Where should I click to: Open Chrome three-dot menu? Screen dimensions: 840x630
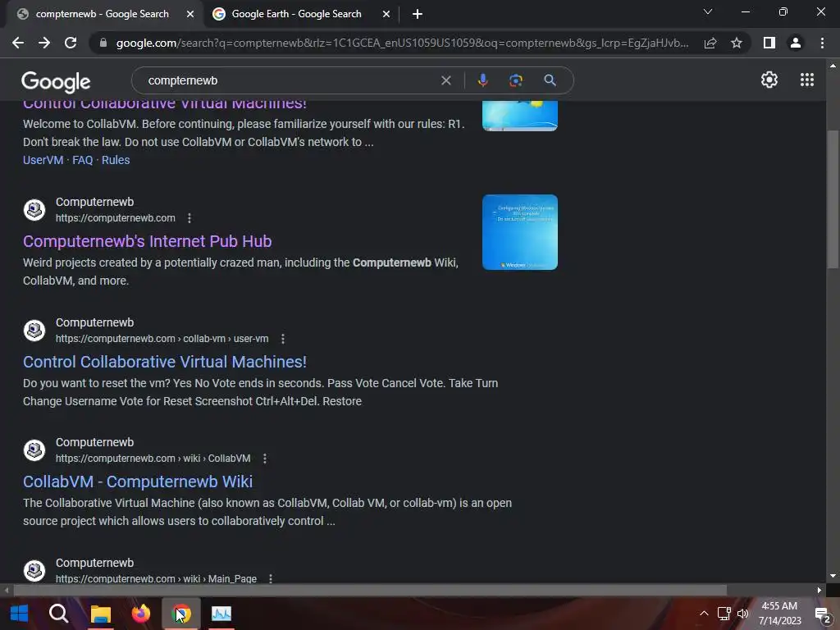822,43
